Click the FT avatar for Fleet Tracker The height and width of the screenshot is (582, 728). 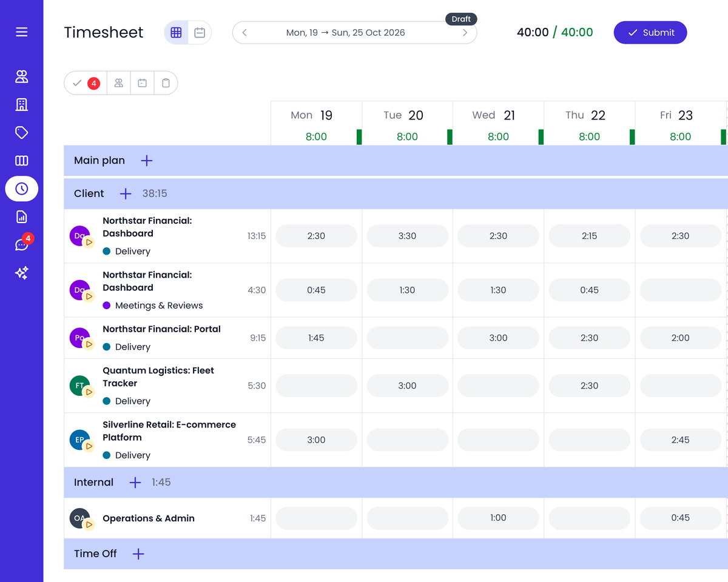(79, 386)
